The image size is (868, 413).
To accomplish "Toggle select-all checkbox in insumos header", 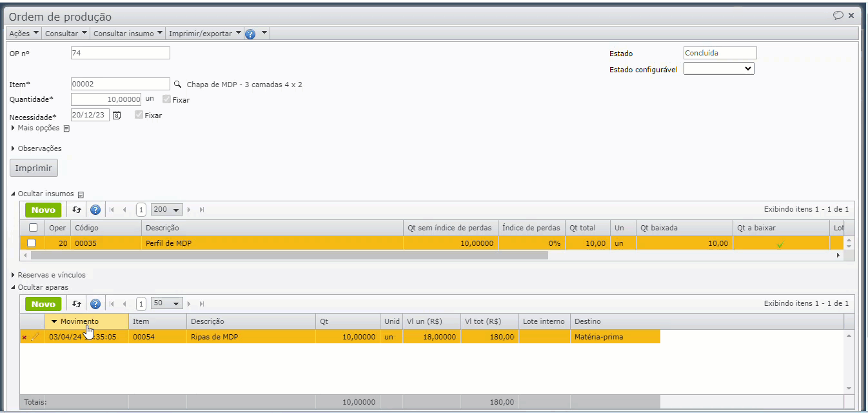I will pos(33,227).
